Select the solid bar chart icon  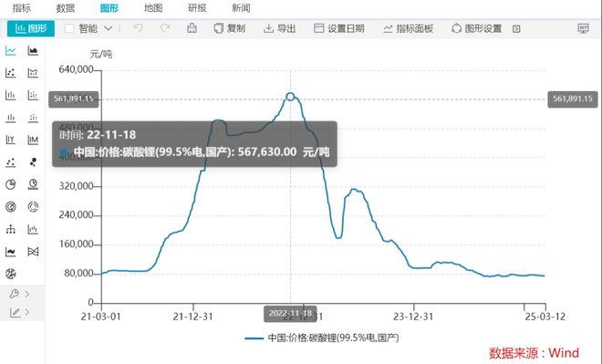[11, 95]
